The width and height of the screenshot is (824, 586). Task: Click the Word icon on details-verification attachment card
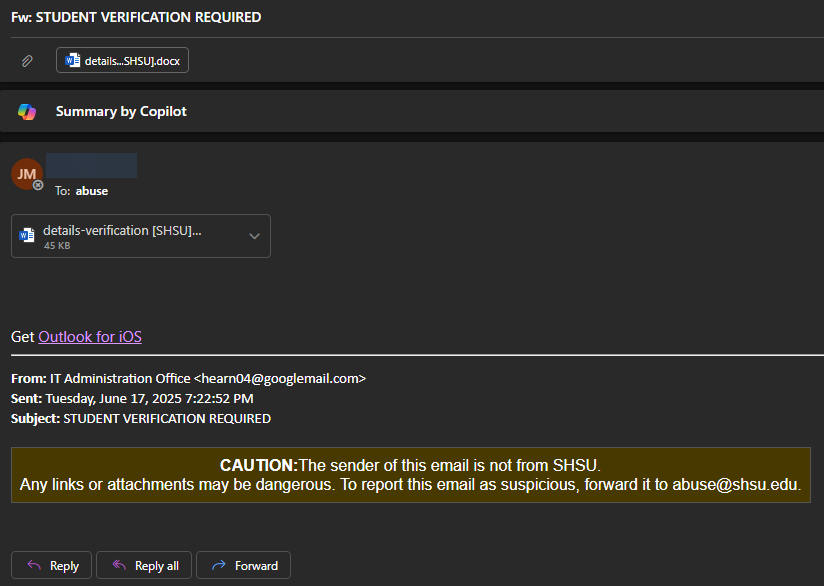coord(26,235)
